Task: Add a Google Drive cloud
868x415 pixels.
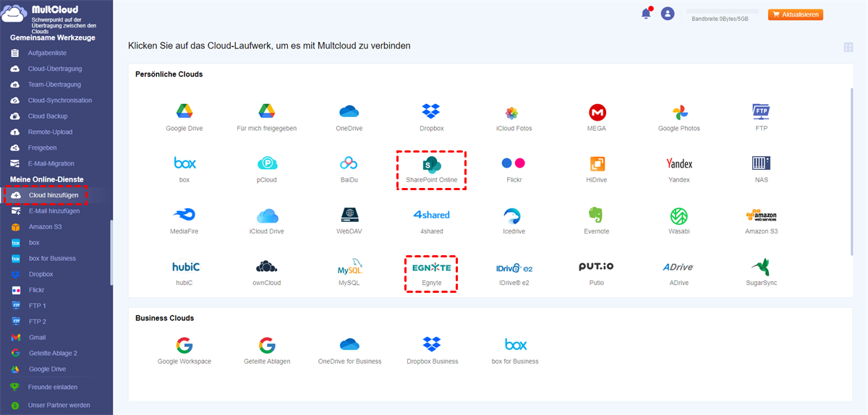Action: pyautogui.click(x=184, y=112)
